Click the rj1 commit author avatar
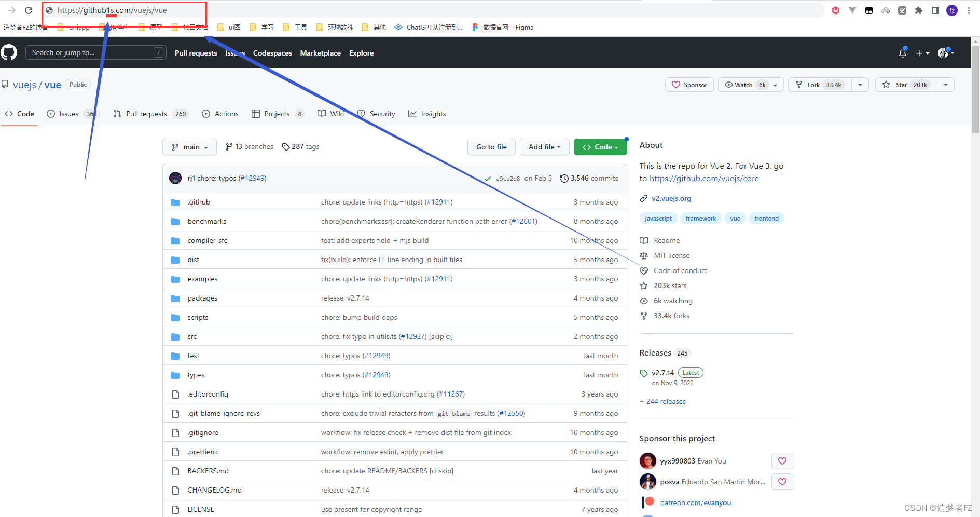980x517 pixels. coord(175,178)
